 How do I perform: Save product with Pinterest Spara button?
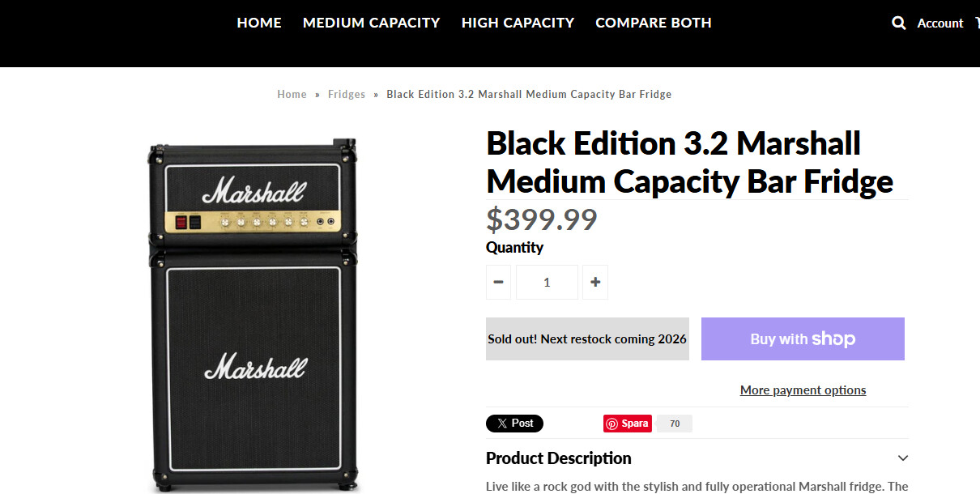coord(628,424)
